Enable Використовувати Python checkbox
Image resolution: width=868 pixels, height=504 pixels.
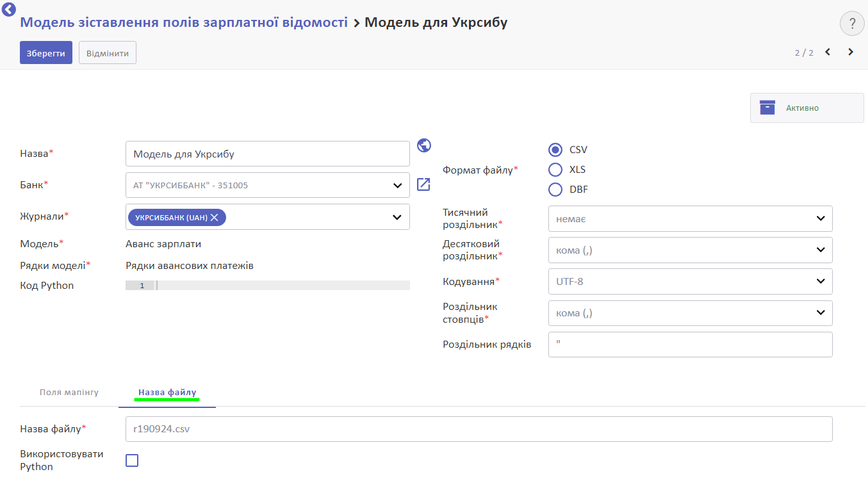pyautogui.click(x=132, y=460)
